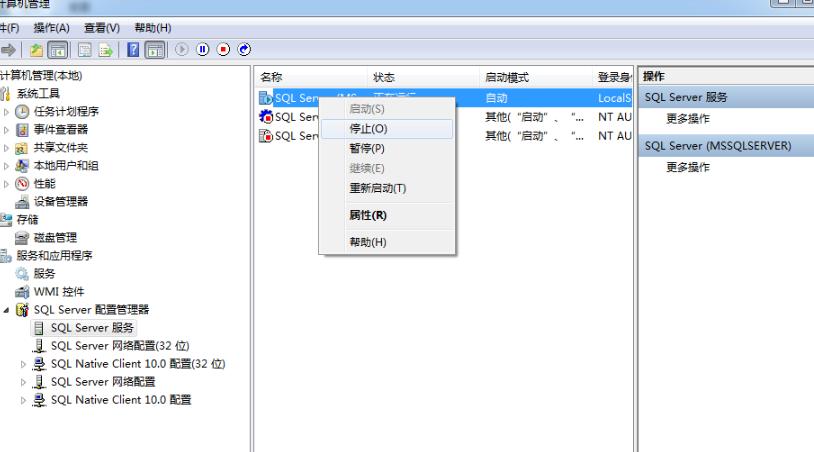Expand the 任务计划程序 tree node
The width and height of the screenshot is (814, 452).
coord(7,112)
